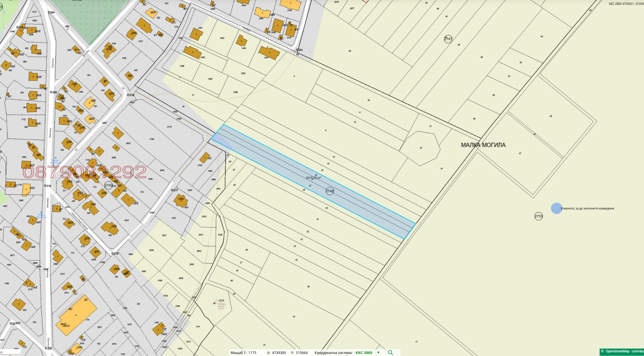The image size is (644, 356).
Task: Click the circled 2700 district label
Action: pyautogui.click(x=109, y=185)
